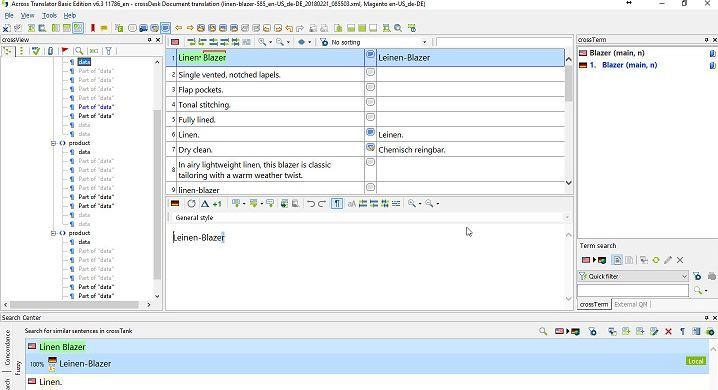Click the redo arrow in target editor toolbar

click(321, 203)
